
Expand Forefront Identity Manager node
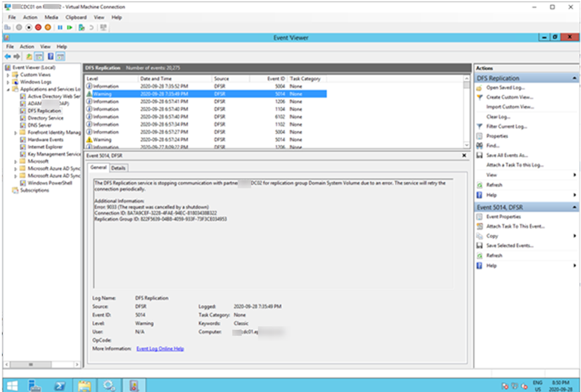tap(16, 133)
